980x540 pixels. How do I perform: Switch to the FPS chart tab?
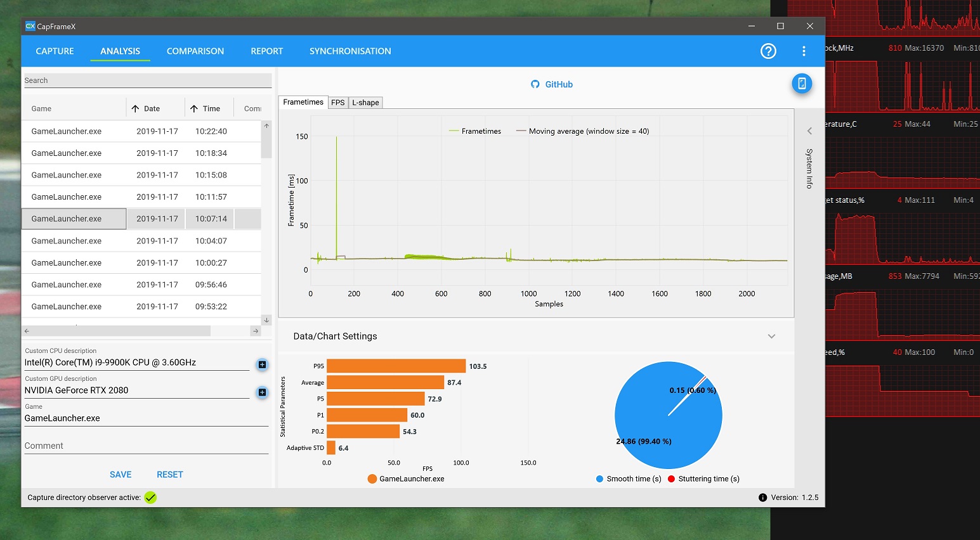click(x=337, y=103)
